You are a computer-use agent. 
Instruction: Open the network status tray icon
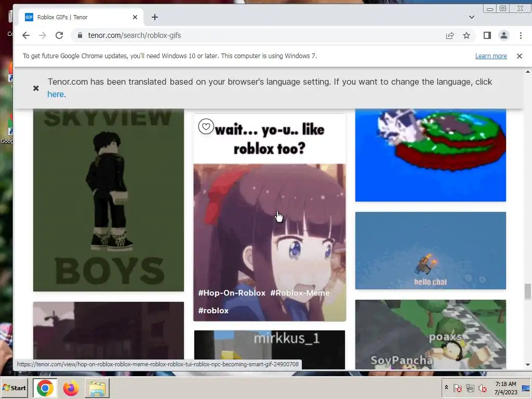click(x=470, y=388)
